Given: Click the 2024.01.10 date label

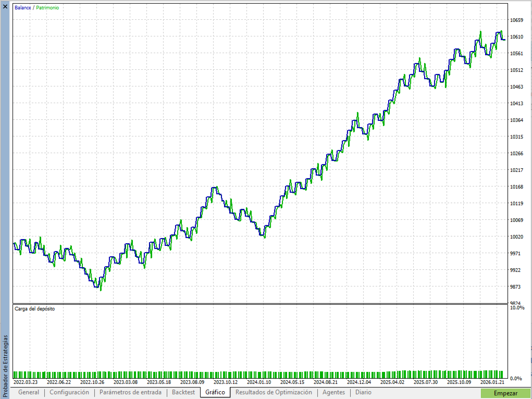Looking at the screenshot, I should coord(259,382).
